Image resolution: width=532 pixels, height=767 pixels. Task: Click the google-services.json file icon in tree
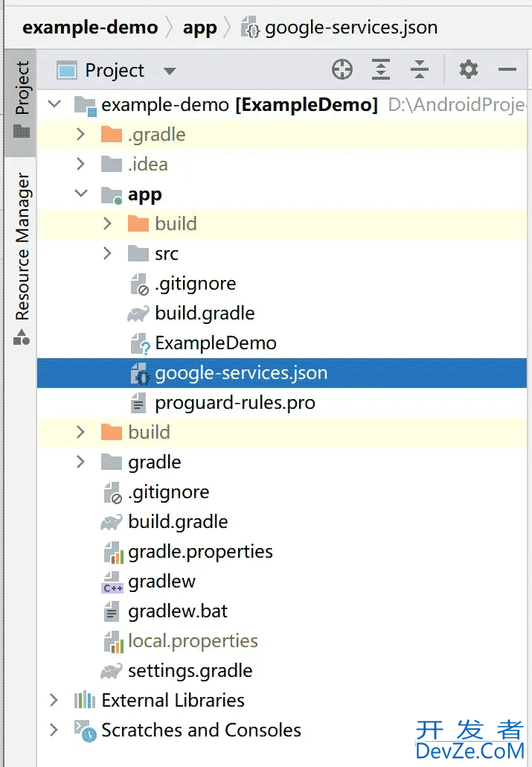pyautogui.click(x=140, y=374)
